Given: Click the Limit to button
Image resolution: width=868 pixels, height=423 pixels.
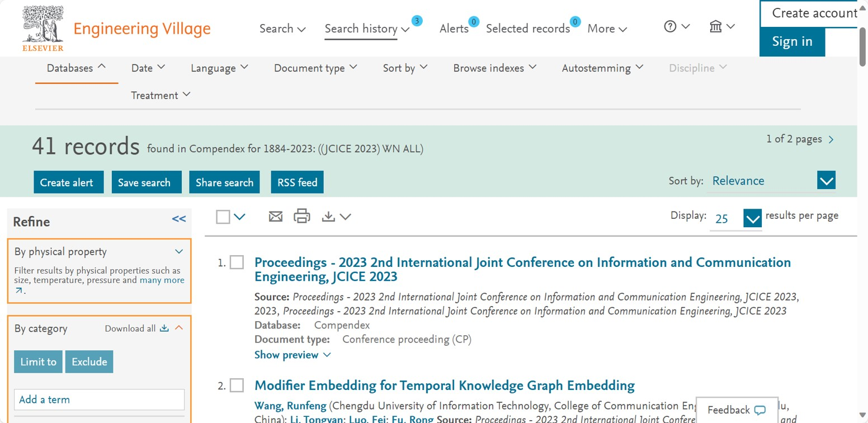Looking at the screenshot, I should click(x=39, y=361).
